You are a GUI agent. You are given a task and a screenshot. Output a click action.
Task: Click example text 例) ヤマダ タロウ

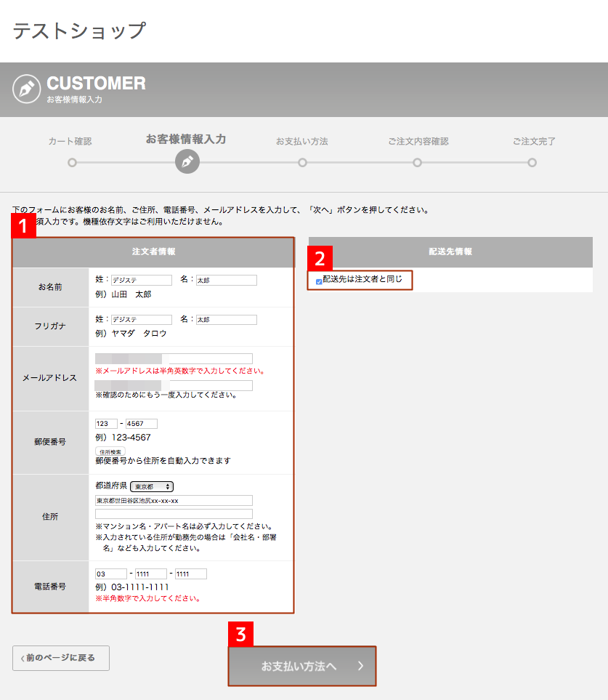[131, 334]
